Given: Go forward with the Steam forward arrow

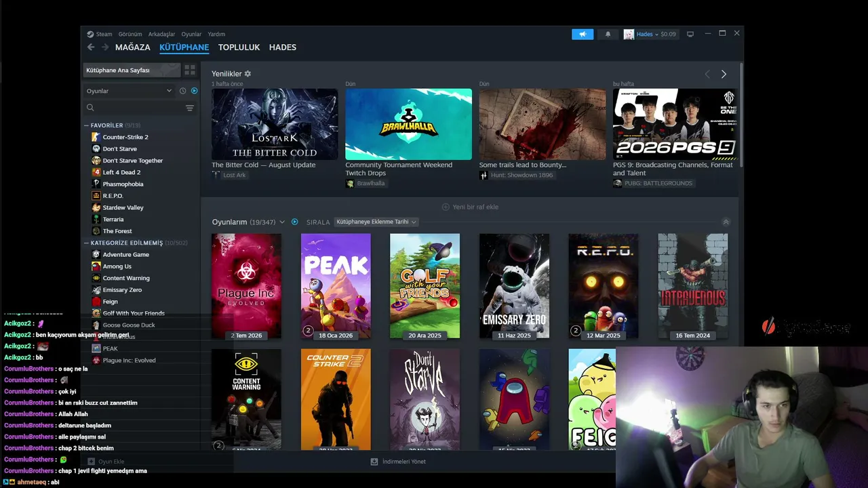Looking at the screenshot, I should (x=105, y=47).
